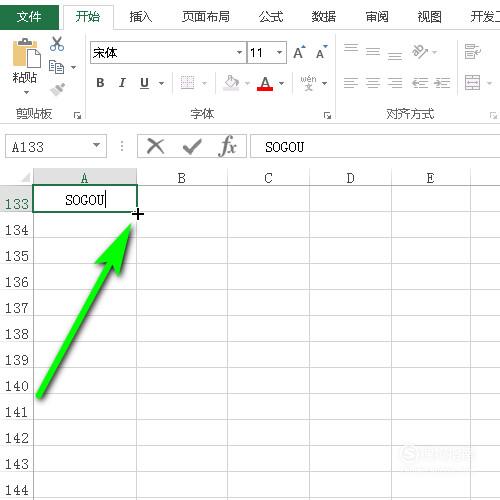500x500 pixels.
Task: Switch to the 页面布局 tab
Action: pyautogui.click(x=206, y=17)
